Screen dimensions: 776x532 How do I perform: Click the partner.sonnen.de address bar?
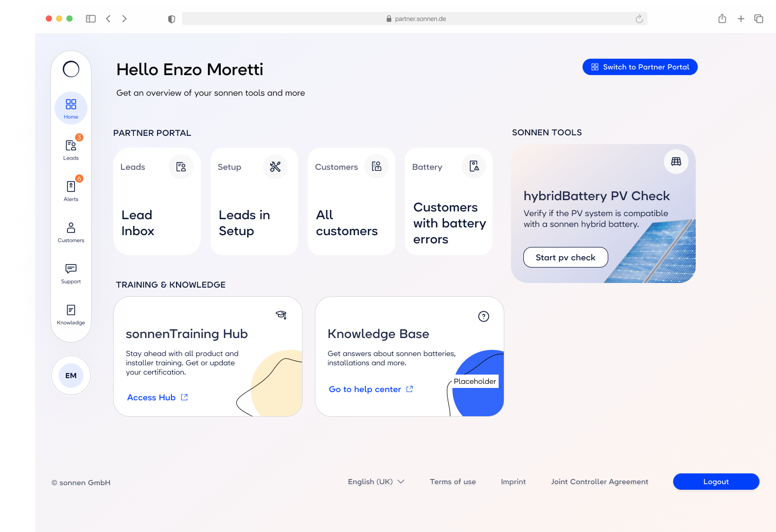tap(415, 19)
